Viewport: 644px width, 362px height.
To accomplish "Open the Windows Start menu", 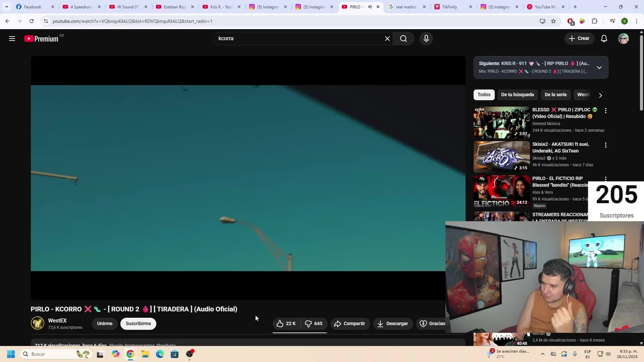I will point(11,354).
